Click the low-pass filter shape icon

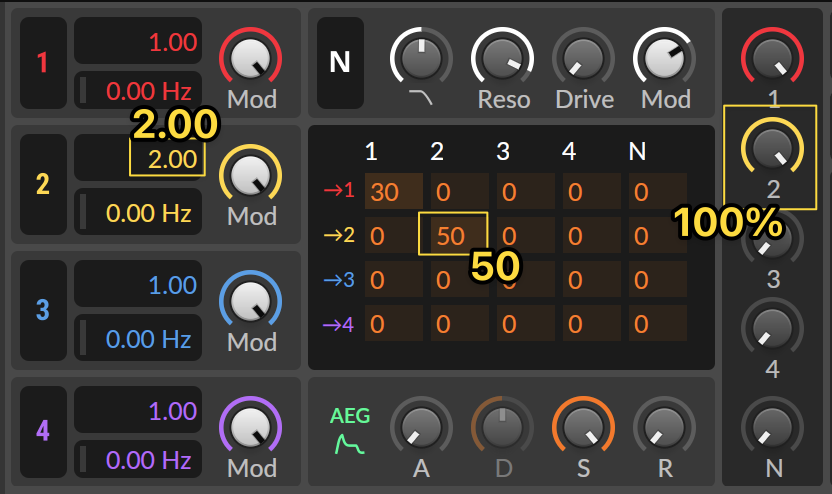point(421,98)
